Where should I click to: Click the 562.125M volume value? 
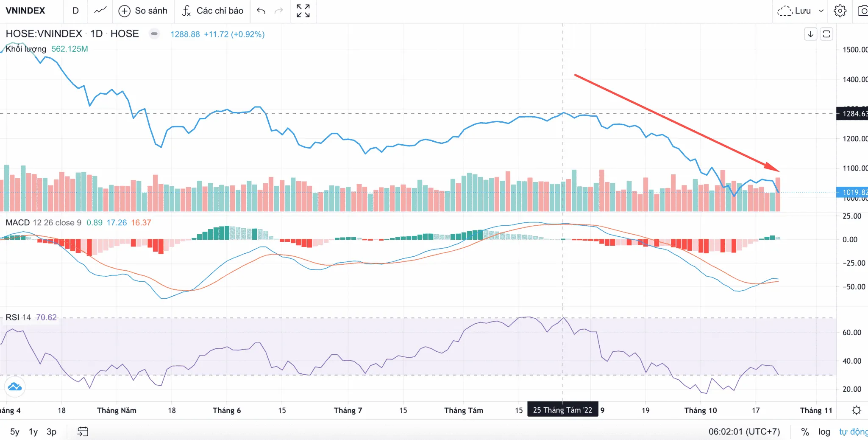coord(70,49)
